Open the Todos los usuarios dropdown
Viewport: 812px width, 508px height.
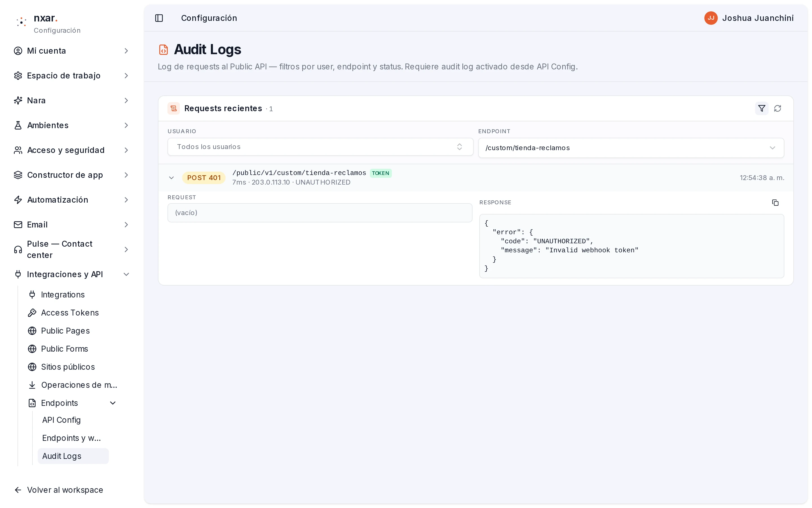pyautogui.click(x=320, y=147)
